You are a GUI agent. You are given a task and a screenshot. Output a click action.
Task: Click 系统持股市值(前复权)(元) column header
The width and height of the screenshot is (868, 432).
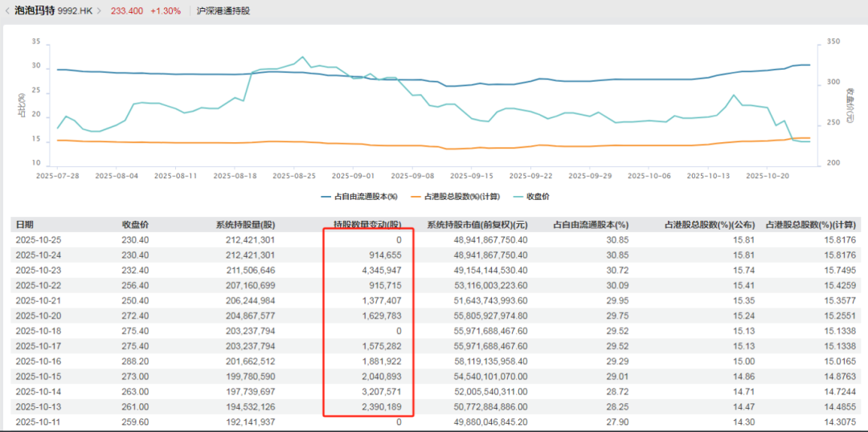click(477, 225)
